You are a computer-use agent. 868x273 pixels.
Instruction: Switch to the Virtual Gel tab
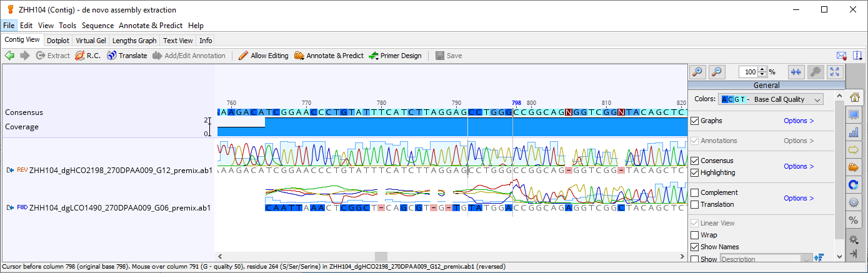tap(91, 41)
